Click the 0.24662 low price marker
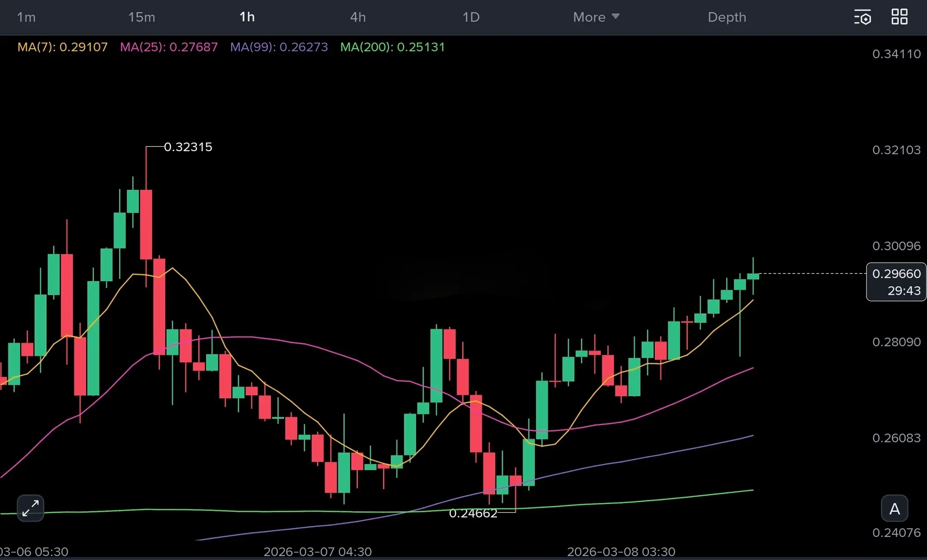 tap(473, 514)
